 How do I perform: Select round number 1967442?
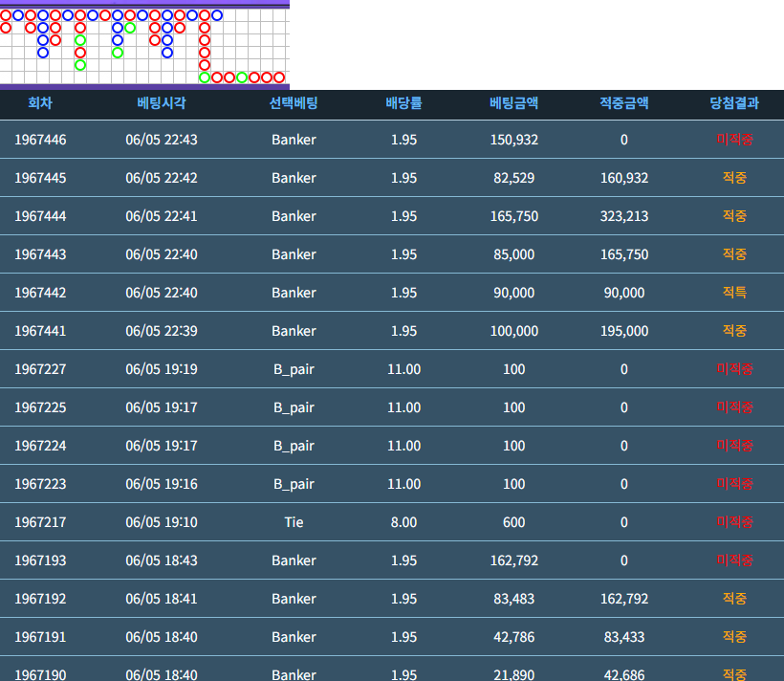pos(40,293)
